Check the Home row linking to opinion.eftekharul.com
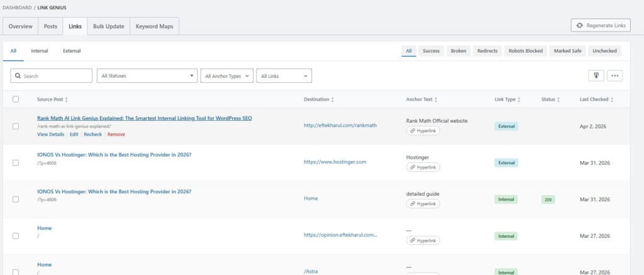Image resolution: width=644 pixels, height=275 pixels. 16,236
